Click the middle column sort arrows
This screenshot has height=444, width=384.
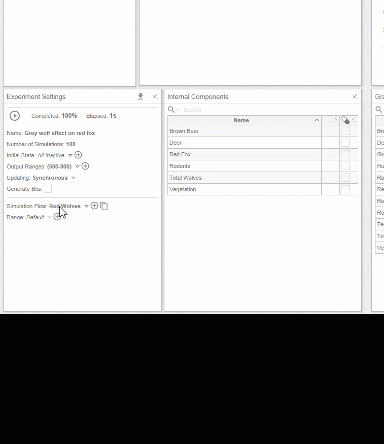tap(335, 120)
